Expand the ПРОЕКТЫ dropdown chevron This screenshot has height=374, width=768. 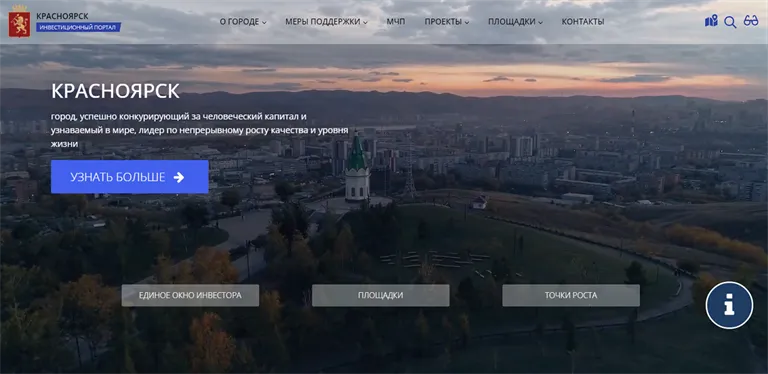467,23
